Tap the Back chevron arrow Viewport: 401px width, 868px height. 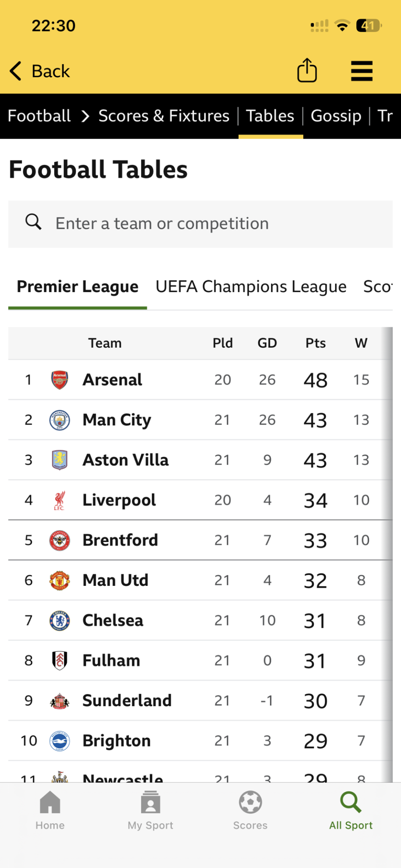15,71
